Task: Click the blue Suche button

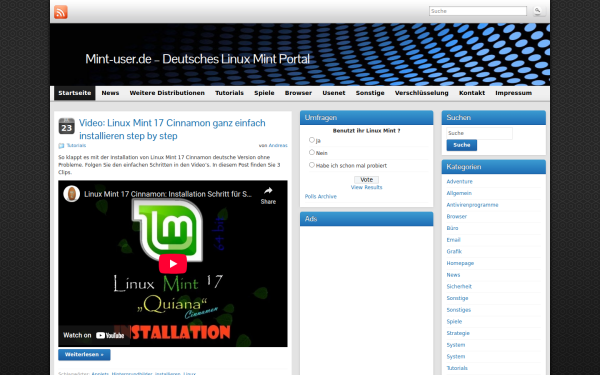Action: (461, 145)
